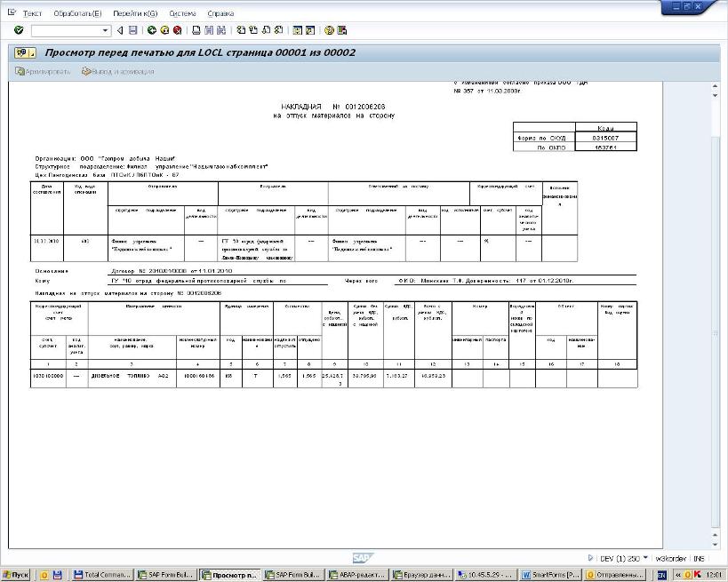
Task: Switch to 10.45.5.29 taskbar window
Action: click(485, 575)
